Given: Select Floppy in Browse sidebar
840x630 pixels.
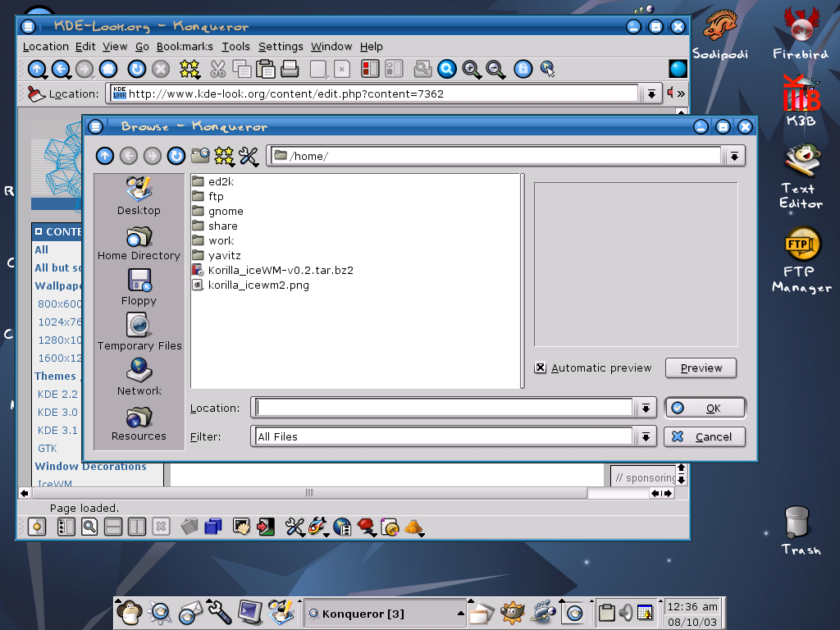Looking at the screenshot, I should pos(139,287).
